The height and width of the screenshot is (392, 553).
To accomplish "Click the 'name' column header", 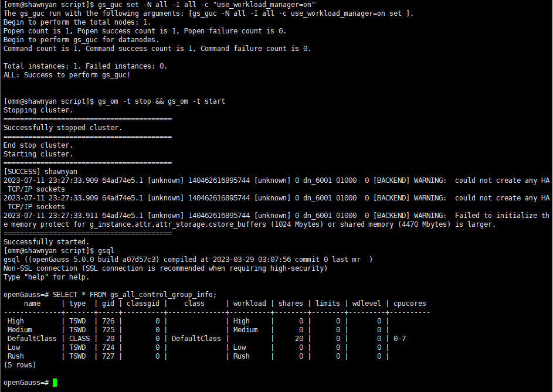I will [x=32, y=304].
